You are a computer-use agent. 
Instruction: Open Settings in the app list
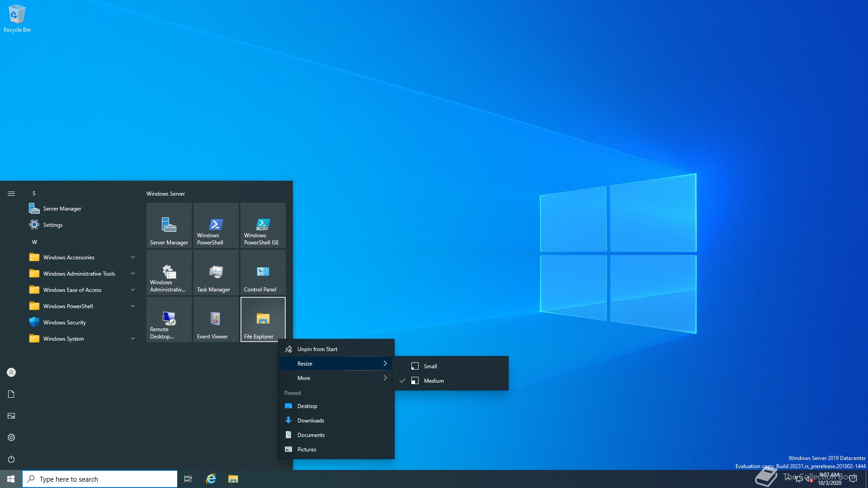[x=82, y=225]
